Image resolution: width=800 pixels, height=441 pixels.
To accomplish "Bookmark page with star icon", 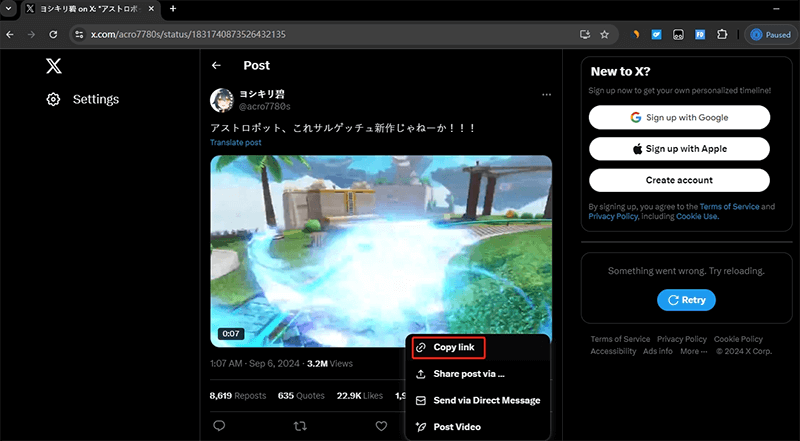I will point(605,35).
